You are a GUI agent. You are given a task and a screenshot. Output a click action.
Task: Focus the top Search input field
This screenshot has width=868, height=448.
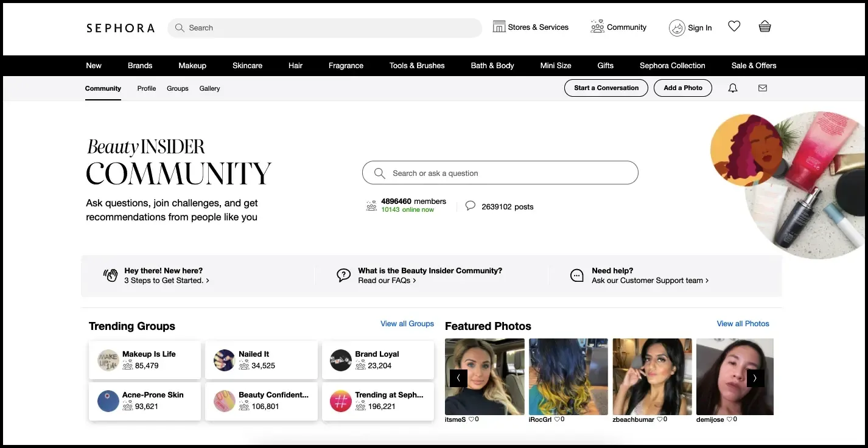(325, 28)
